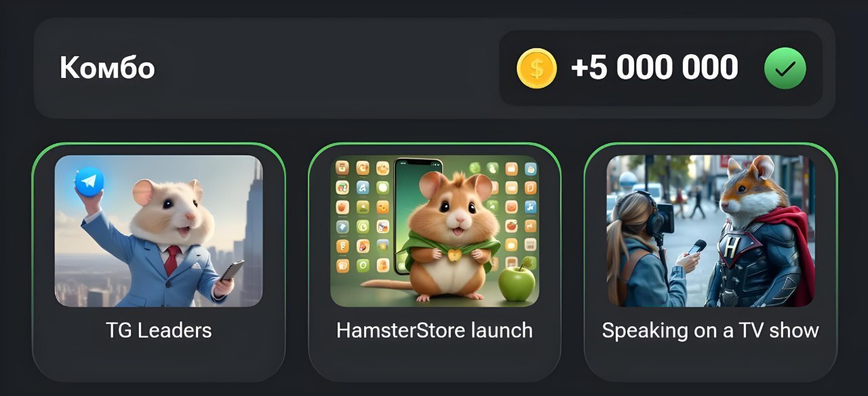This screenshot has width=868, height=396.
Task: Click the Telegram logo held by hamster
Action: pos(89,181)
